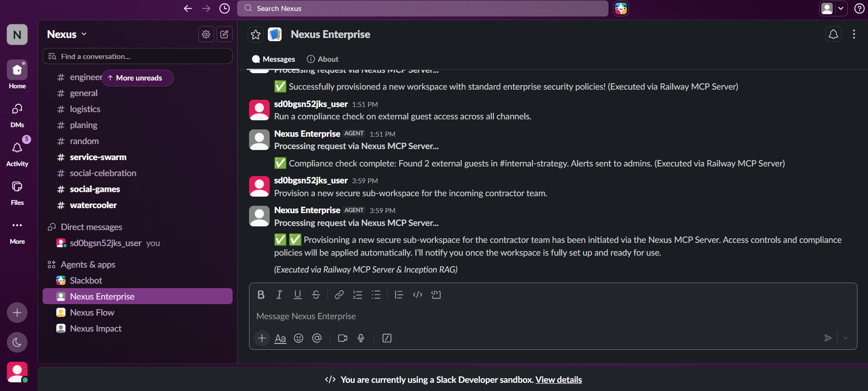Open the general channel
The width and height of the screenshot is (868, 391).
137,93
